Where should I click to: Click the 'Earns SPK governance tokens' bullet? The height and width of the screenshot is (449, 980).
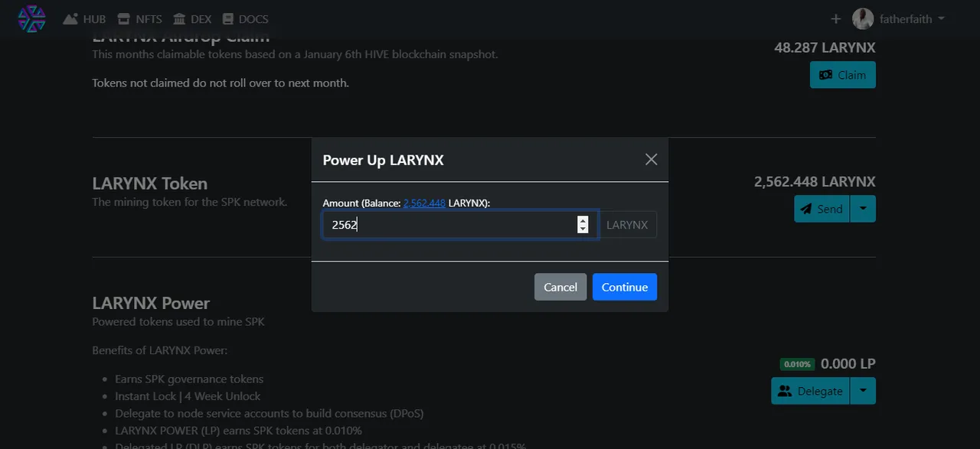pyautogui.click(x=189, y=379)
